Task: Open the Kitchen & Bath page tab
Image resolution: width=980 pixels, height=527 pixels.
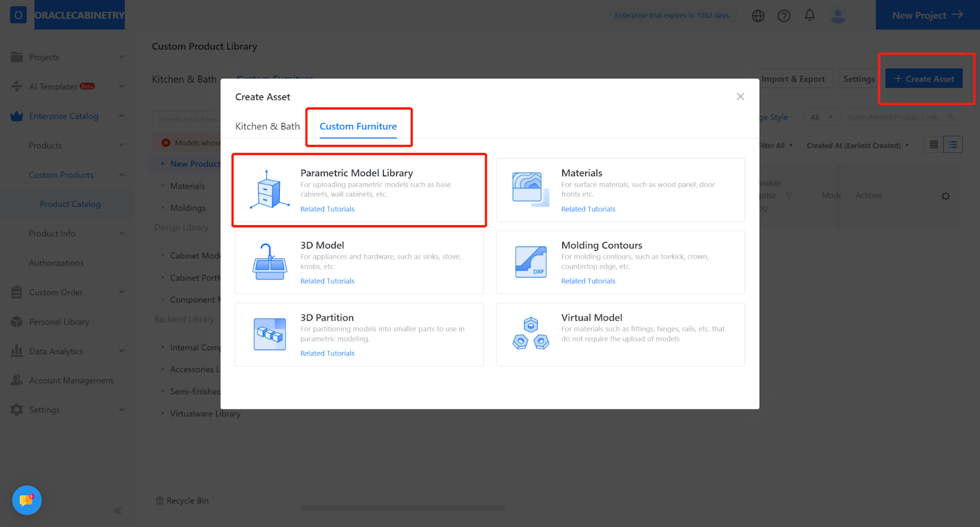Action: (x=184, y=79)
